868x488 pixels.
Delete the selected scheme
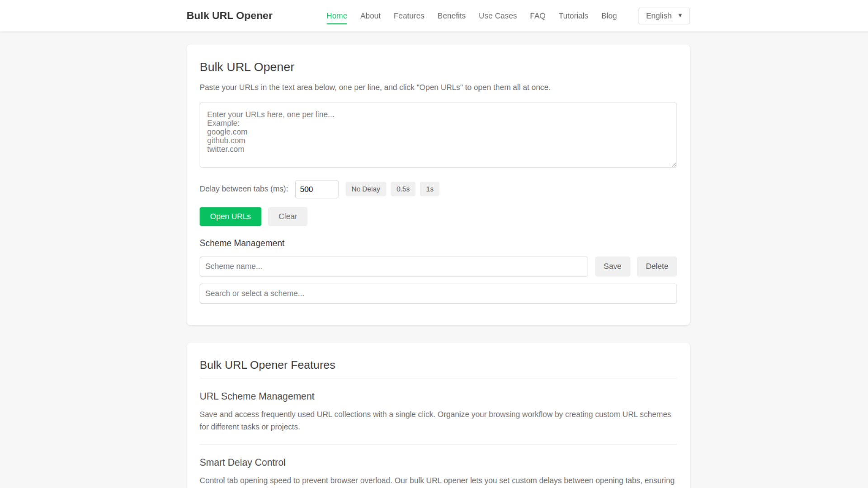tap(656, 266)
